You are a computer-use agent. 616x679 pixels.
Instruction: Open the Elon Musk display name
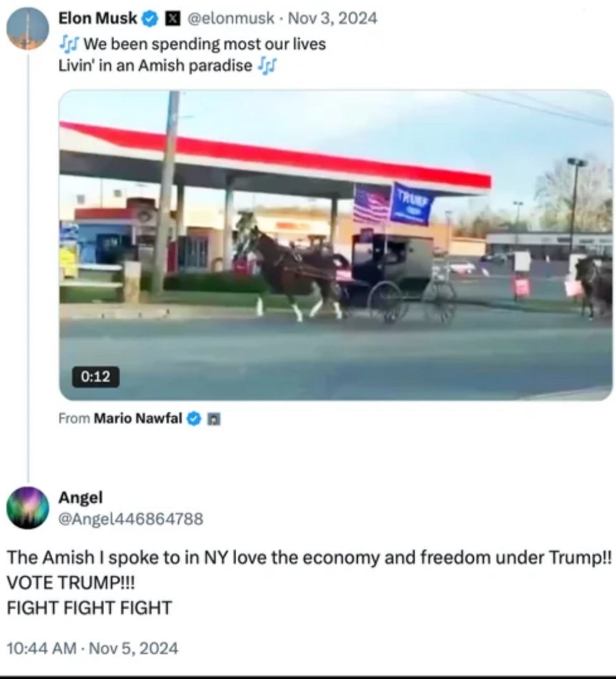pos(98,18)
